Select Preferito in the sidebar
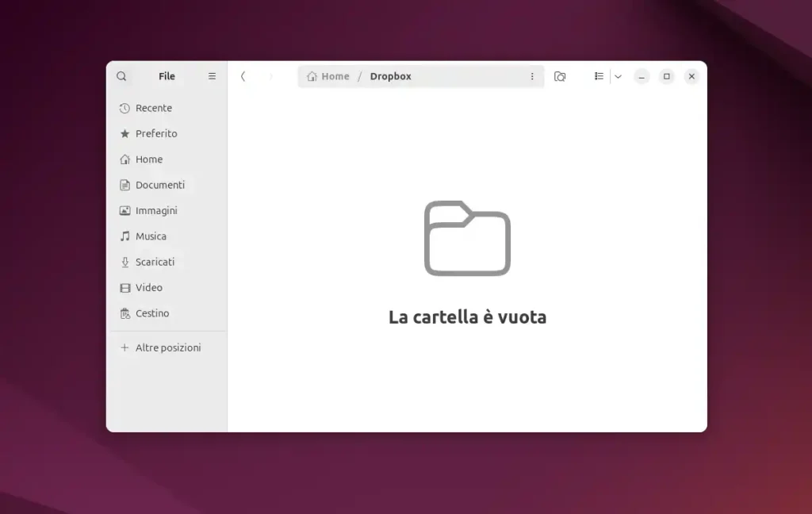Image resolution: width=812 pixels, height=514 pixels. [155, 133]
